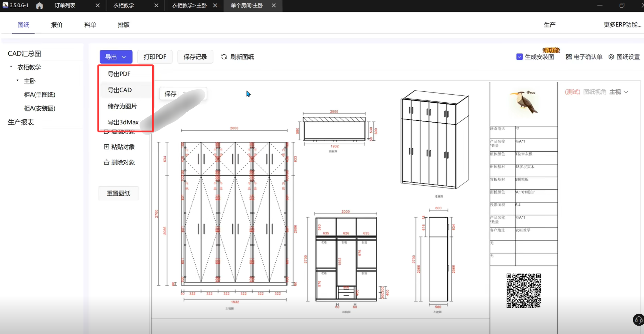This screenshot has width=644, height=334.
Task: Open the customer support headset icon
Action: (638, 320)
